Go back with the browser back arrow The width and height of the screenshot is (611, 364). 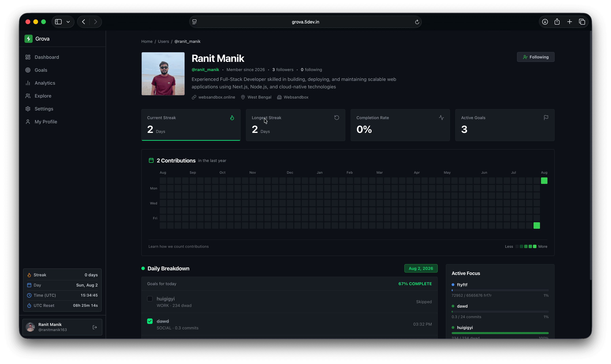84,22
